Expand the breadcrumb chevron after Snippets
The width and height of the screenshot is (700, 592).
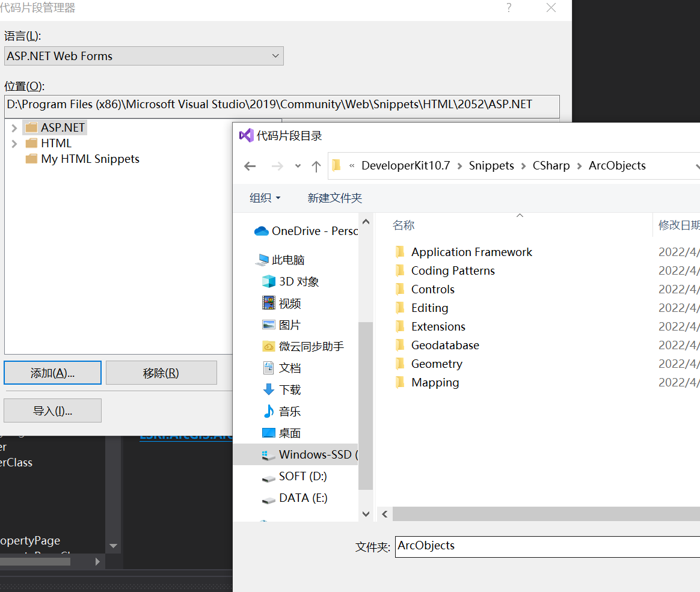pos(523,166)
